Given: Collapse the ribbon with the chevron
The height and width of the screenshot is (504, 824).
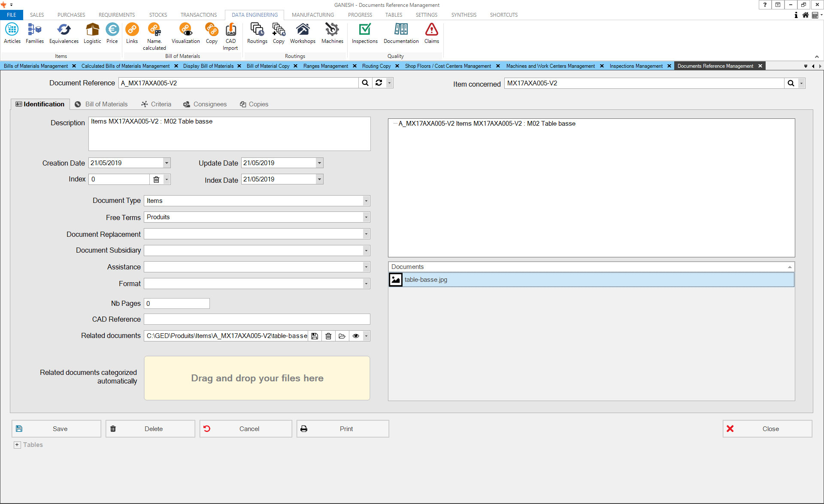Looking at the screenshot, I should [817, 57].
